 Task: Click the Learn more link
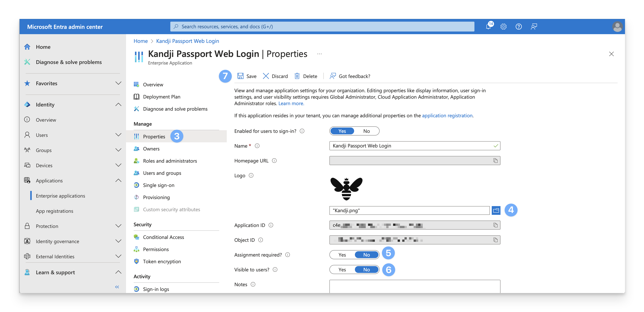(291, 104)
